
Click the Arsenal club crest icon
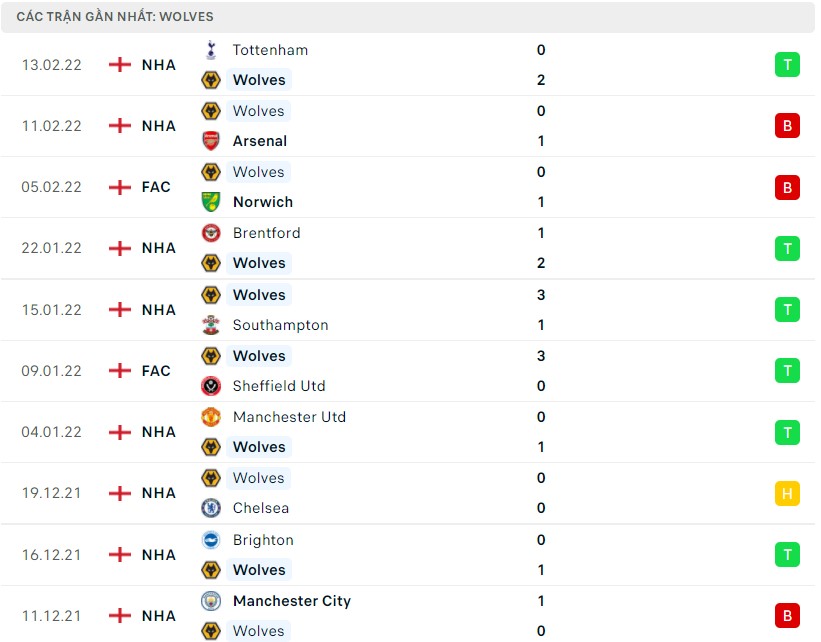pos(211,141)
